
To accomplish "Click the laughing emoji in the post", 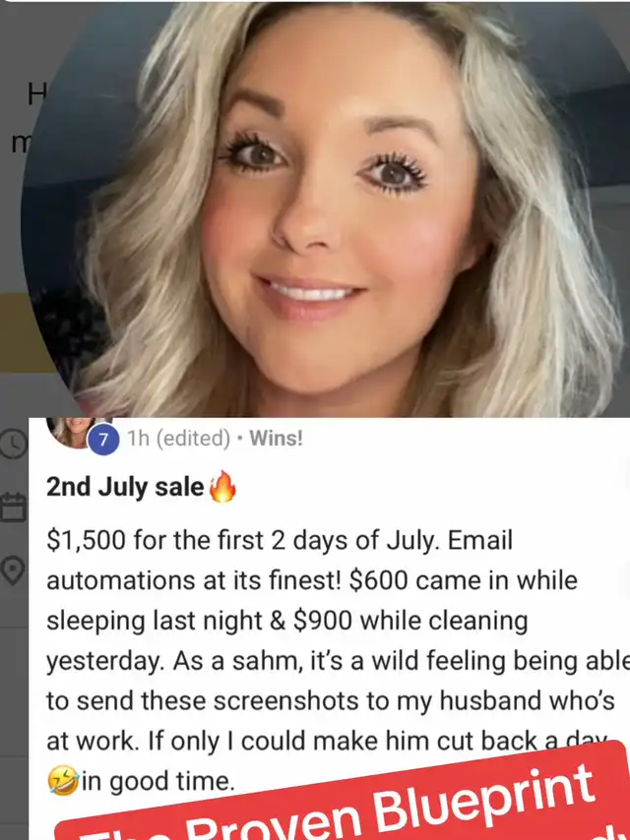I will point(63,780).
